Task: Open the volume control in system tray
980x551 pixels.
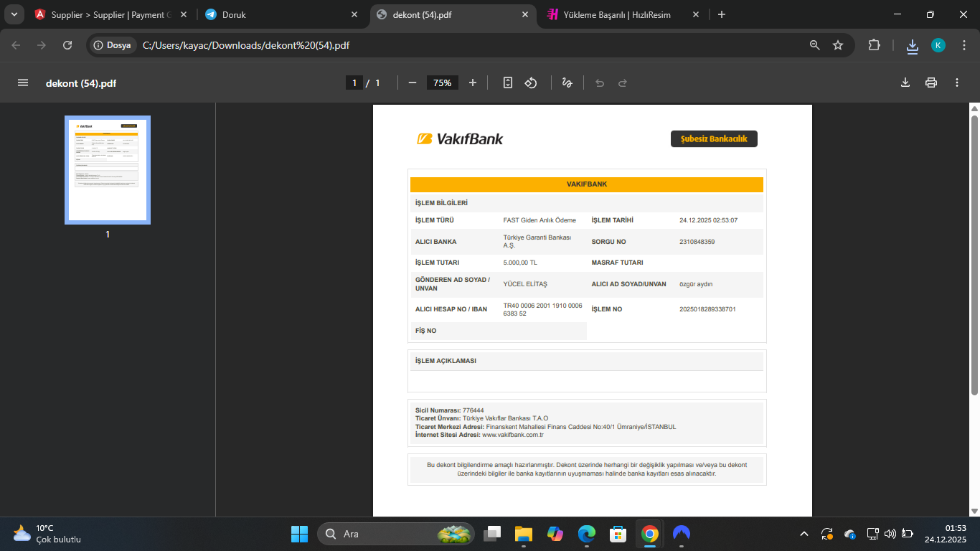Action: 890,534
